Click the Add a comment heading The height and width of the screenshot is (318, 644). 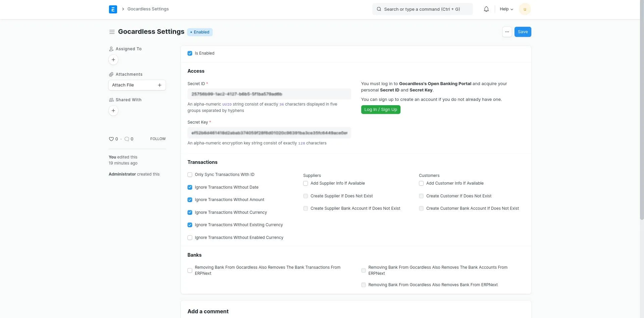click(x=208, y=311)
